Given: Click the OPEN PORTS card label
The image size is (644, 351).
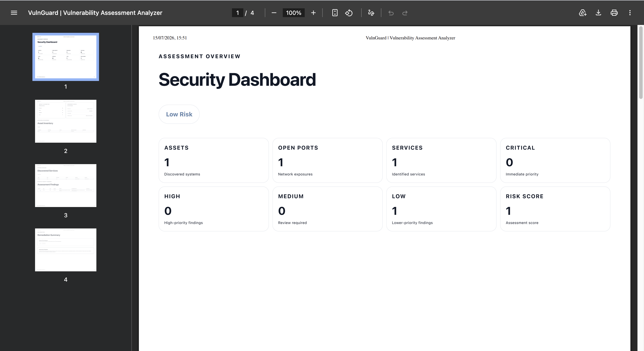Looking at the screenshot, I should click(298, 148).
